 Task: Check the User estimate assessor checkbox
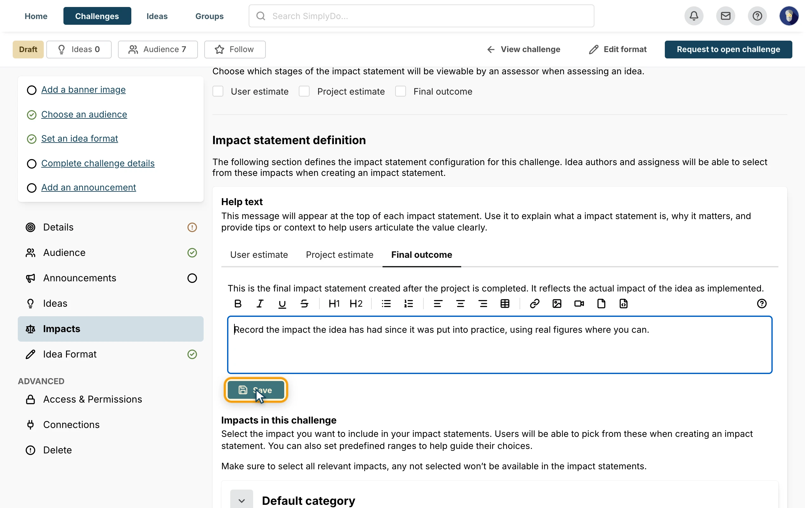[x=218, y=91]
